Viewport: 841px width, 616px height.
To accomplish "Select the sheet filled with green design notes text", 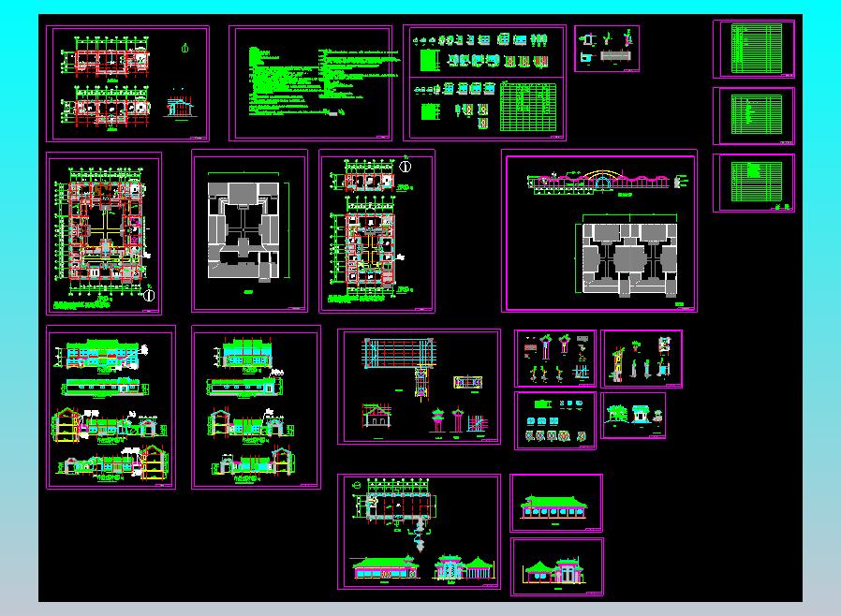I will tap(311, 83).
